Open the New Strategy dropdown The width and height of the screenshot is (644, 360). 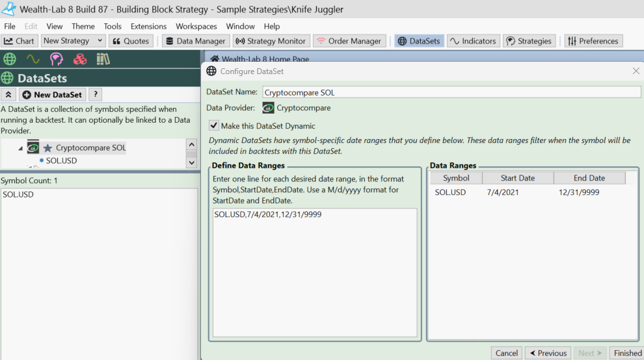[73, 41]
